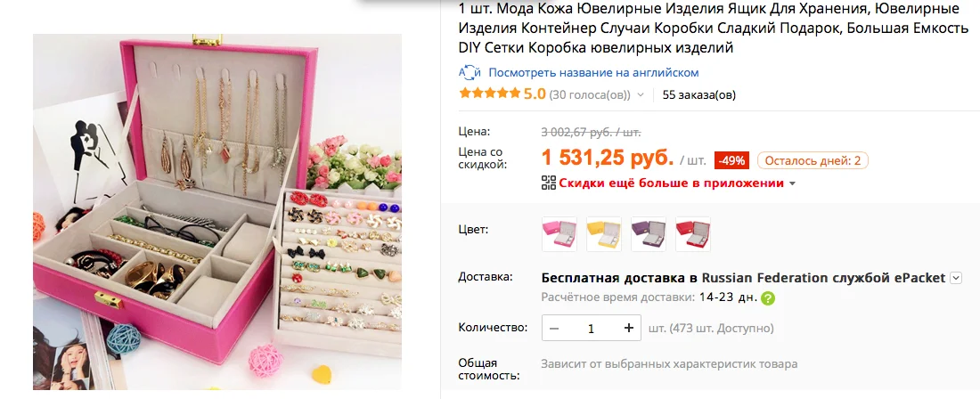This screenshot has height=399, width=980.
Task: Click the '(30 голоса(ов))' votes link
Action: [590, 95]
